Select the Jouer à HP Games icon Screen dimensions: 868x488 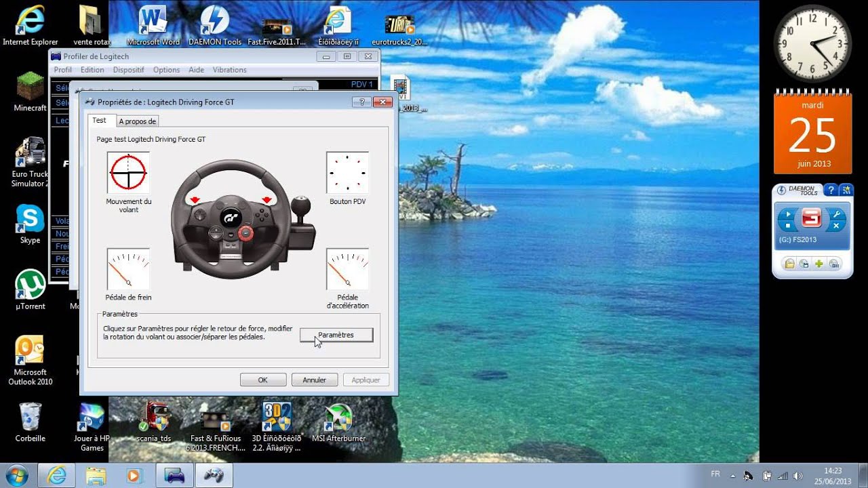92,427
